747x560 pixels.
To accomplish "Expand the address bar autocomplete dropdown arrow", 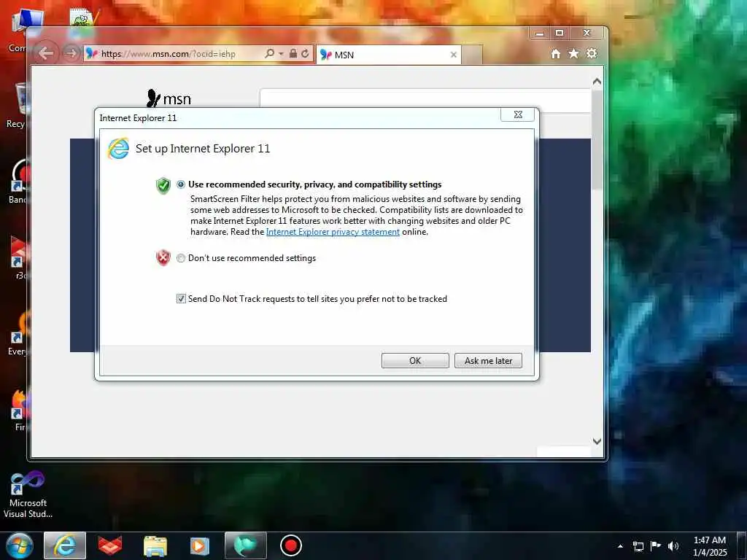I will (x=281, y=54).
